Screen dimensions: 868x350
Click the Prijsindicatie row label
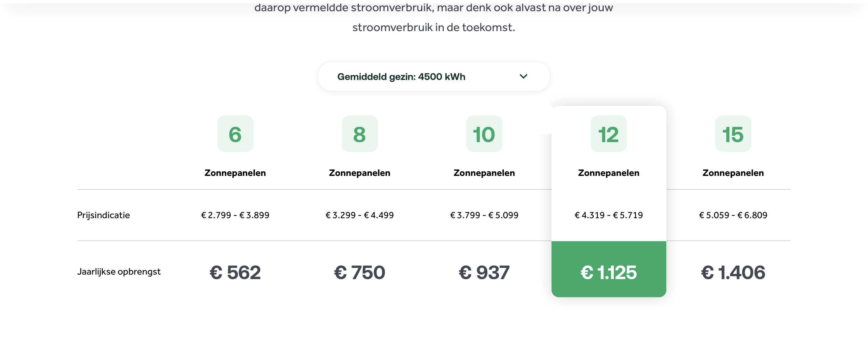coord(103,215)
